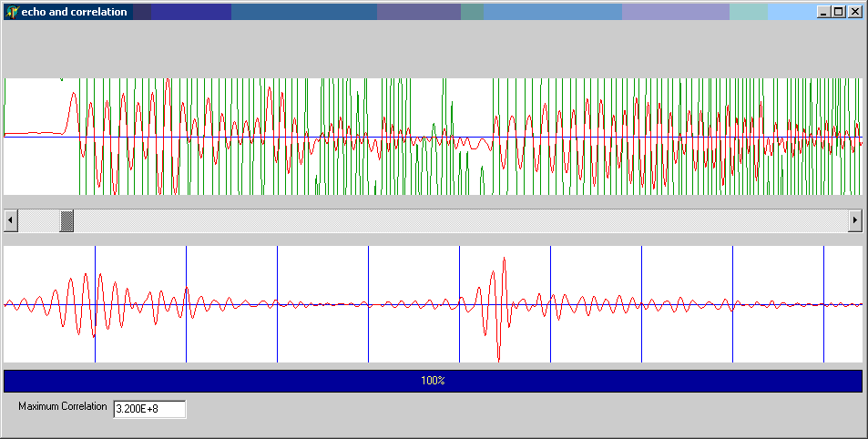Click the first green vertical line in upper plot
This screenshot has width=868, height=439.
pos(79,164)
